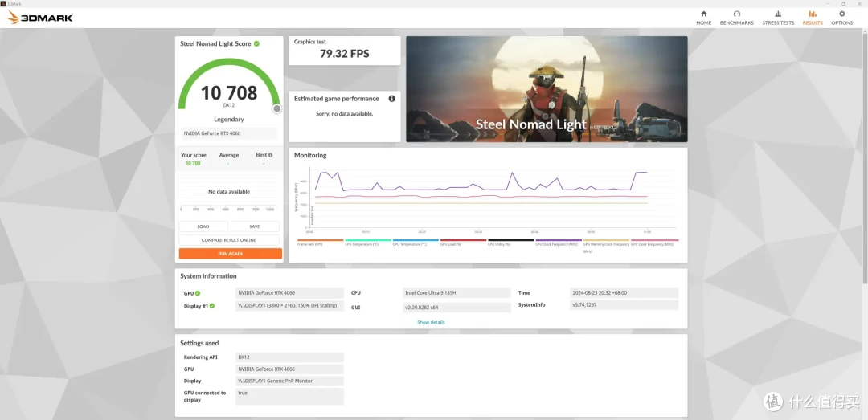Click the RUN AGAIN button
This screenshot has height=420, width=868.
tap(231, 254)
